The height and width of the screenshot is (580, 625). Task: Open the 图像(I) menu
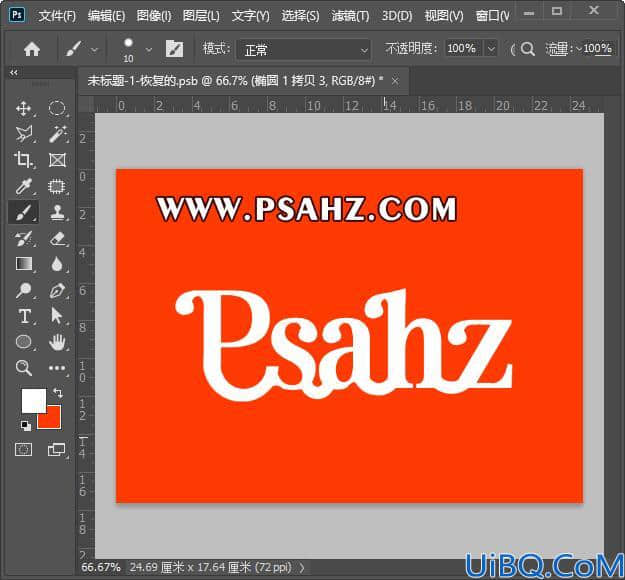154,16
